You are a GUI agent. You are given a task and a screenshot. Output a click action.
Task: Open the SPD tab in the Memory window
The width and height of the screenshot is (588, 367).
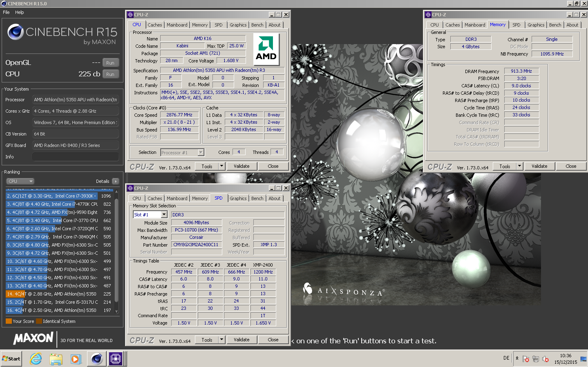516,25
